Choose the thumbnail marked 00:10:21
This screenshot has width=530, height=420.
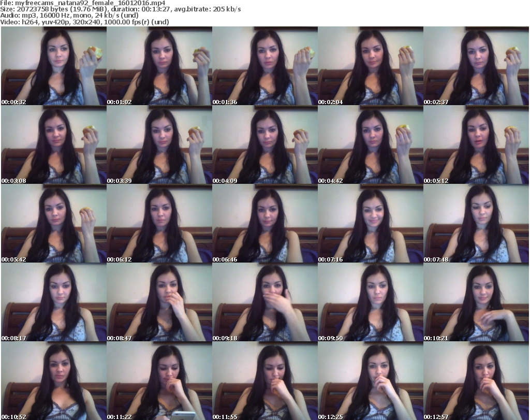[x=476, y=302]
